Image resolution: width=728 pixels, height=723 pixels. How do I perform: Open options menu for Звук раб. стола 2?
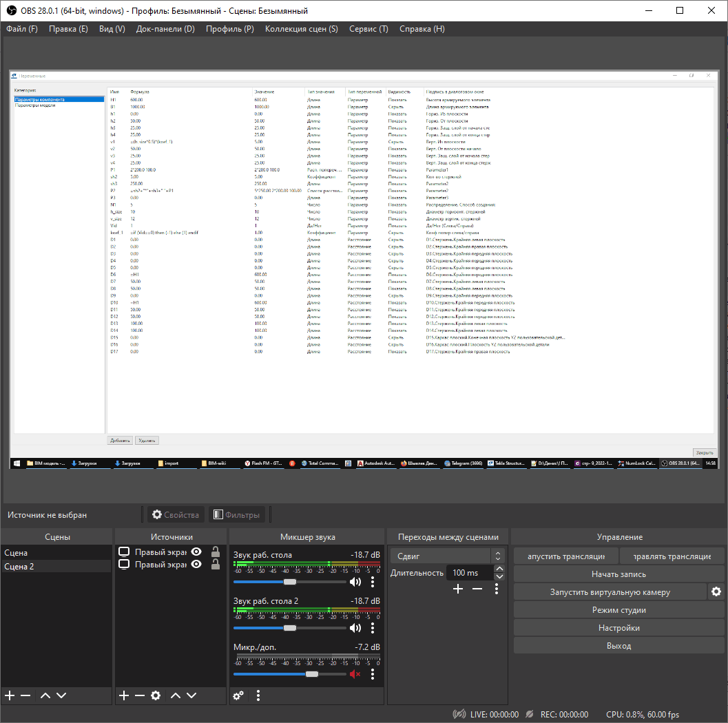coord(373,628)
